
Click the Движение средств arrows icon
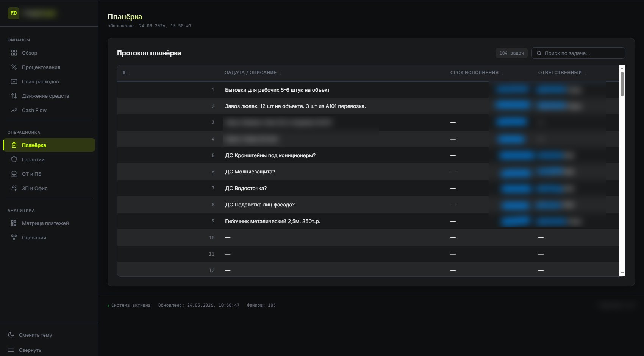click(x=14, y=96)
